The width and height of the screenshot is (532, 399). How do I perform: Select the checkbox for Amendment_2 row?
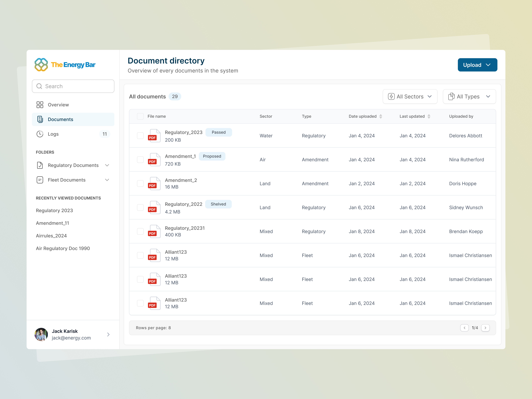pyautogui.click(x=140, y=183)
